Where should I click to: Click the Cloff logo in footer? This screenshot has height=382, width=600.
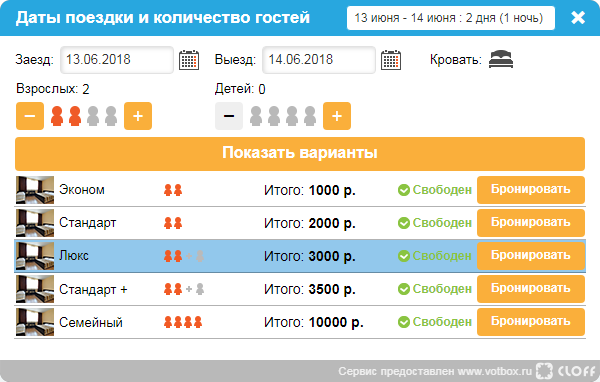[x=566, y=371]
